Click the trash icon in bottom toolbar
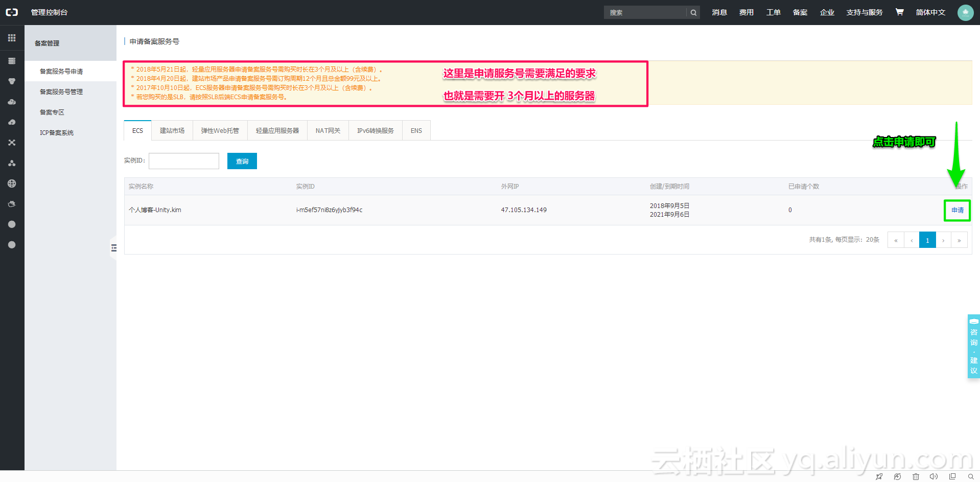The width and height of the screenshot is (980, 482). 916,476
